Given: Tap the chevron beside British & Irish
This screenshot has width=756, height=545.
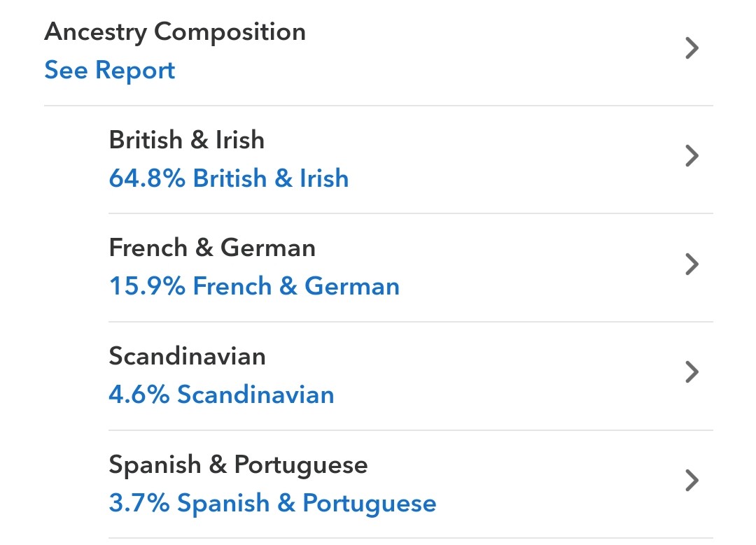Looking at the screenshot, I should click(x=692, y=156).
